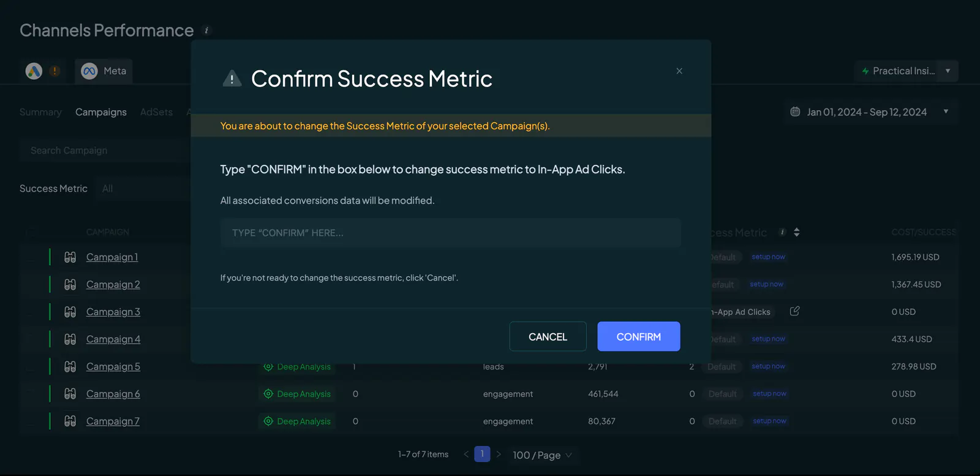Switch to the Meta channel tab
The image size is (980, 476).
tap(104, 71)
